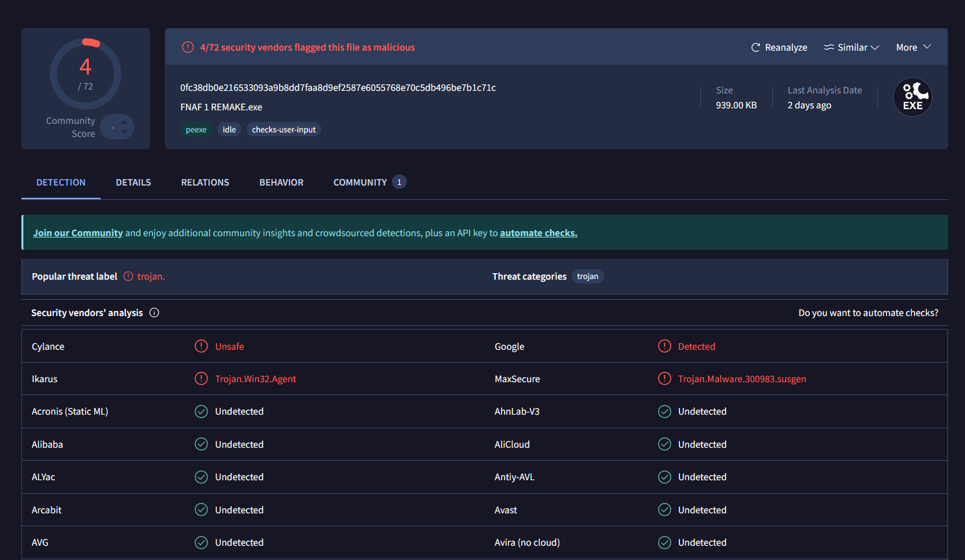Click the Avast undetected check icon
This screenshot has height=560, width=965.
point(665,509)
